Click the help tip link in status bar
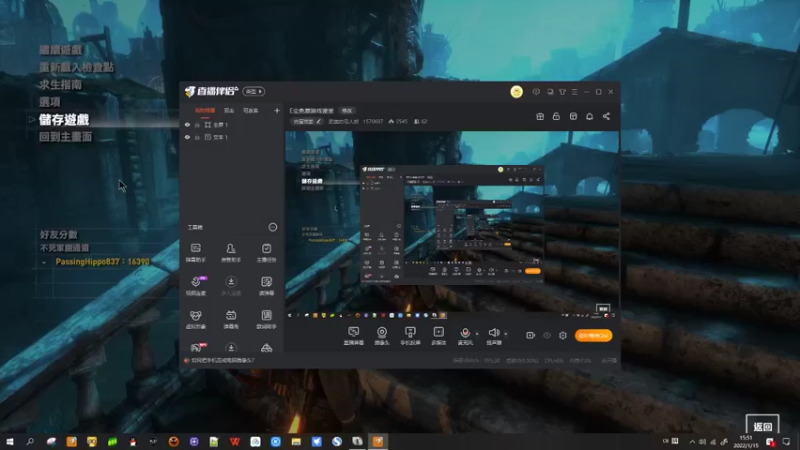Viewport: 800px width, 450px height. 222,360
